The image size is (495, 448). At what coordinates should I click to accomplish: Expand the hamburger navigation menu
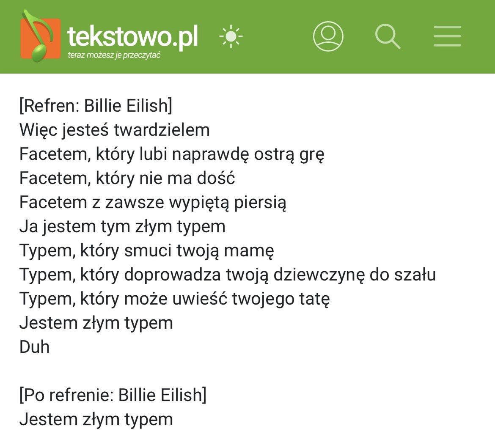coord(447,36)
